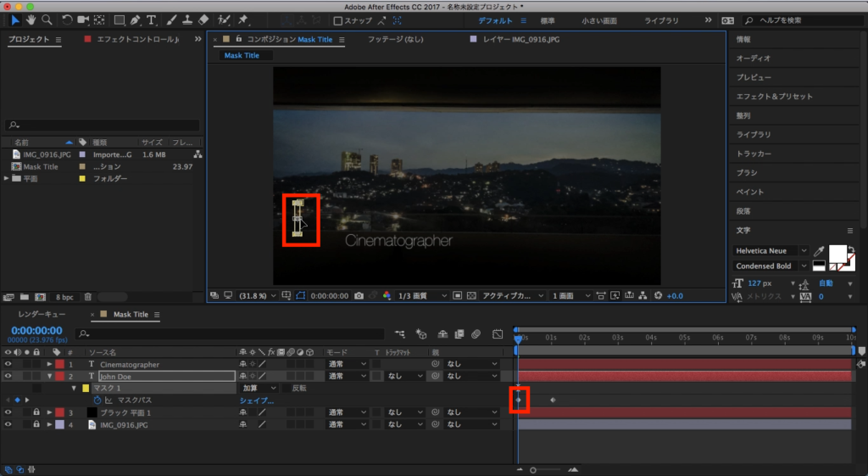Open mask mode 加算 dropdown
This screenshot has width=868, height=476.
pyautogui.click(x=259, y=388)
